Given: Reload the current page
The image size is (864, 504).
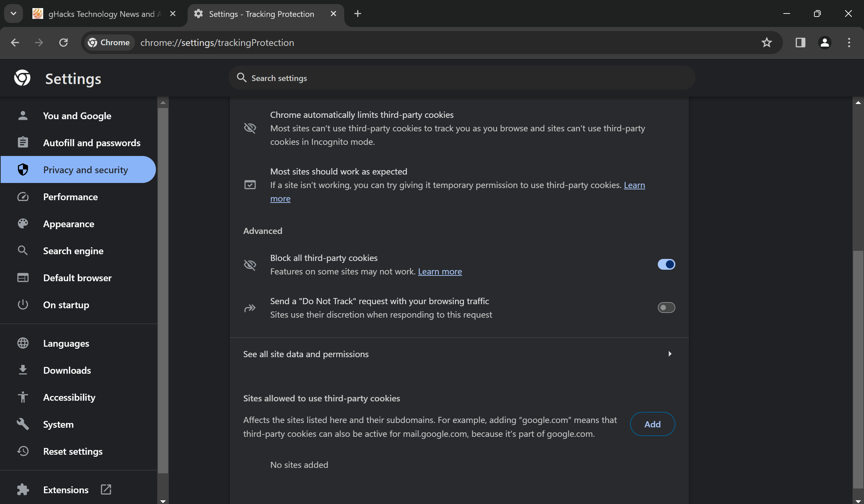Looking at the screenshot, I should click(x=63, y=43).
